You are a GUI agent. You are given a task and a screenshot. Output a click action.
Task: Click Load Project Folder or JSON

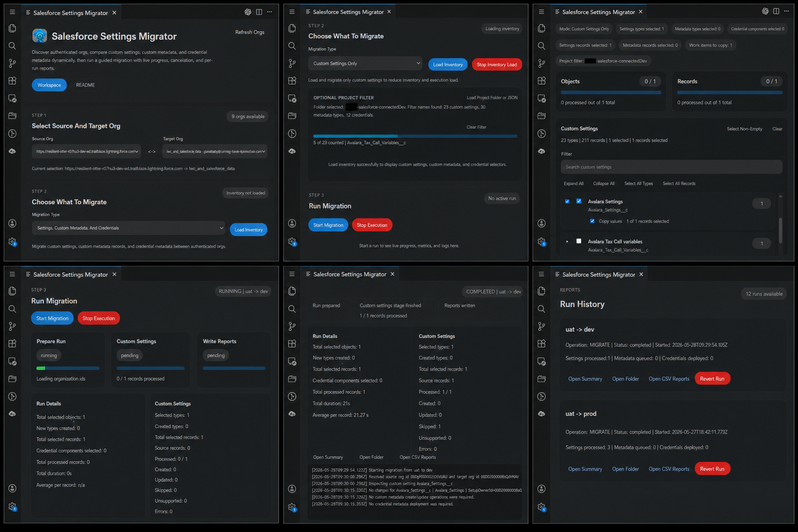[x=492, y=98]
